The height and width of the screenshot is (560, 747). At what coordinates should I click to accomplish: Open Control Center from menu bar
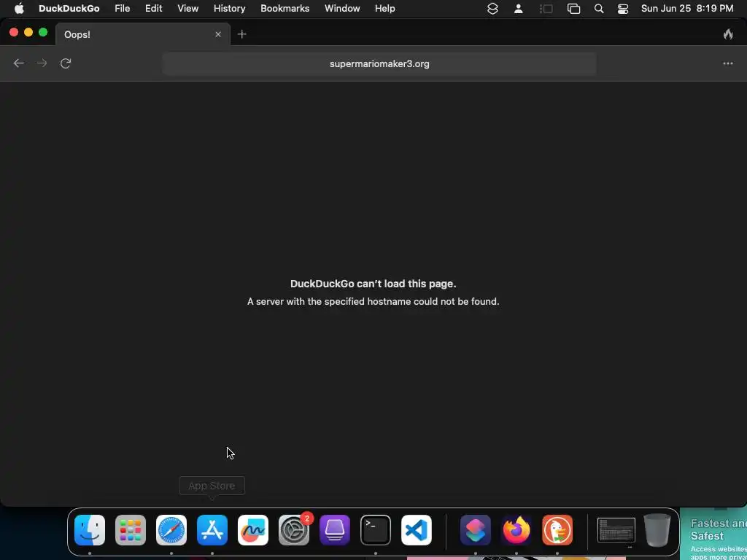(623, 9)
